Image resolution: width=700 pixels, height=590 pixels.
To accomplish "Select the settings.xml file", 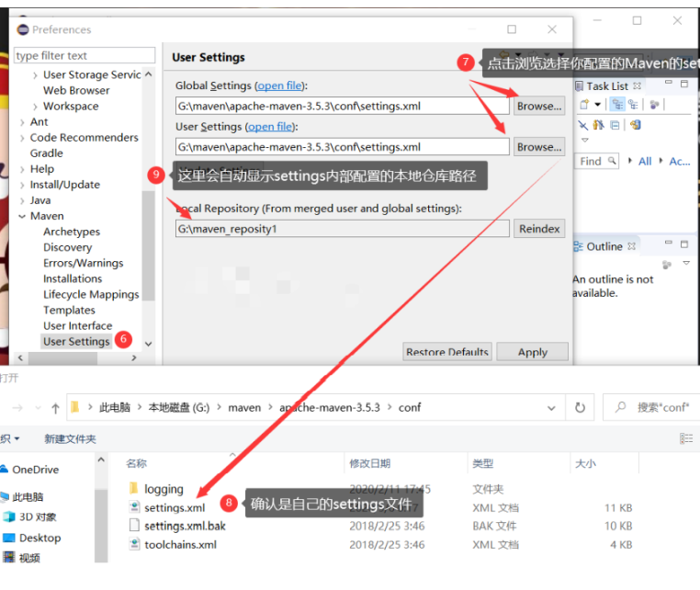I will (x=175, y=508).
